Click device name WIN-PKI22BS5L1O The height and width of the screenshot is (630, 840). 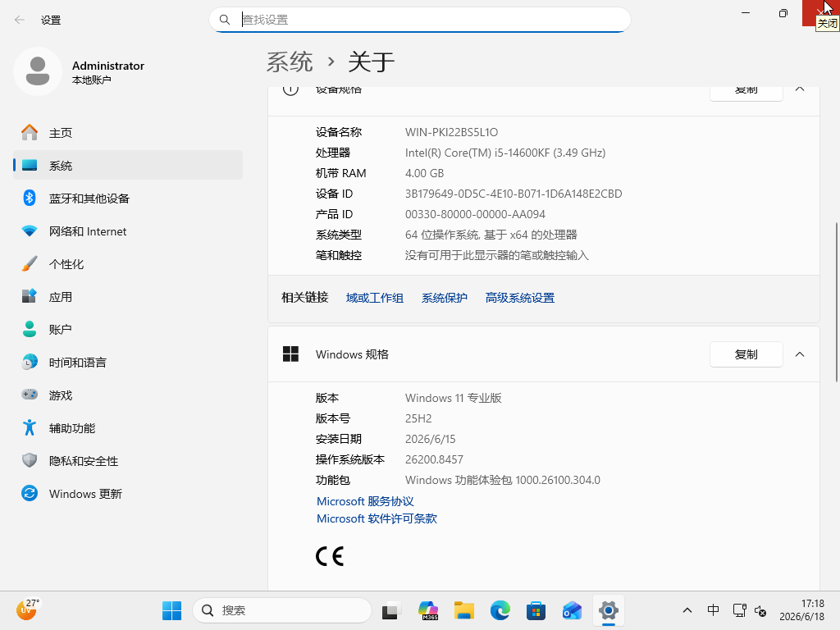click(452, 132)
